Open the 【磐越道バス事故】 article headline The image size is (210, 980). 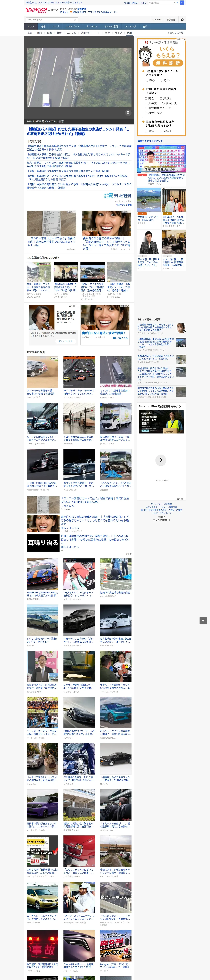(x=78, y=132)
